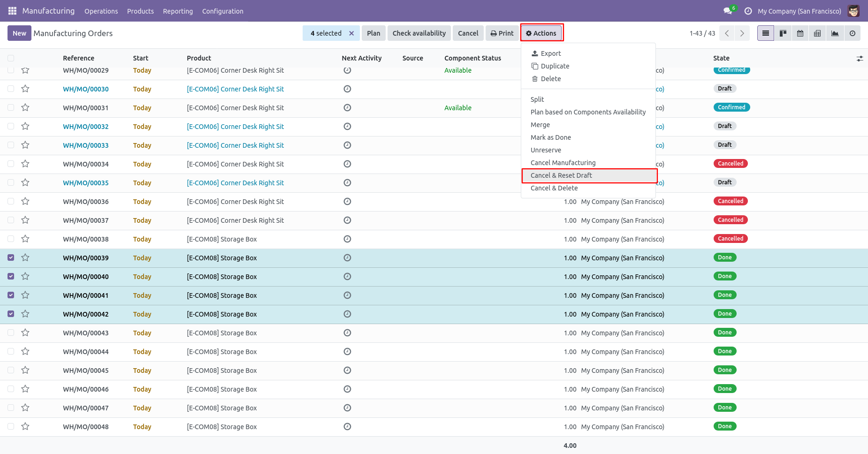
Task: Open activity clock for WH/MO/00034
Action: [x=347, y=164]
